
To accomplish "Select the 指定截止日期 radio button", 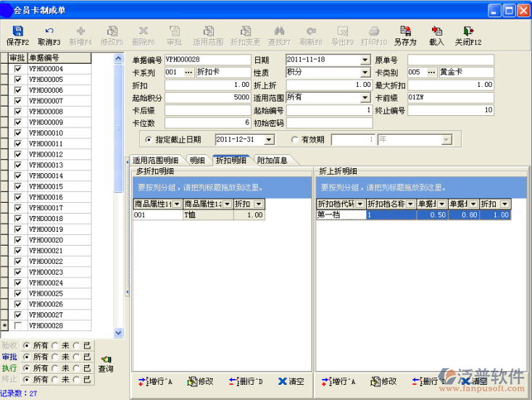I will [x=149, y=140].
